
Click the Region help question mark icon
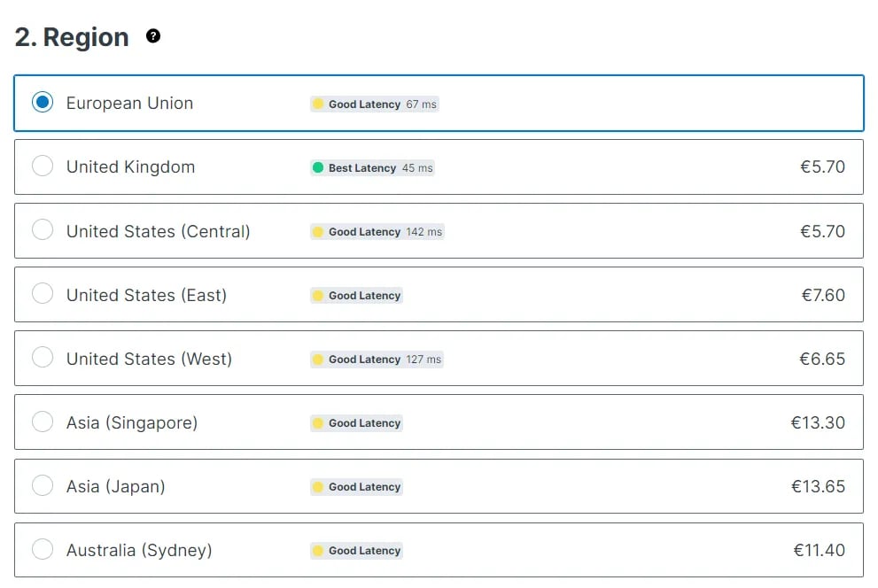click(153, 36)
